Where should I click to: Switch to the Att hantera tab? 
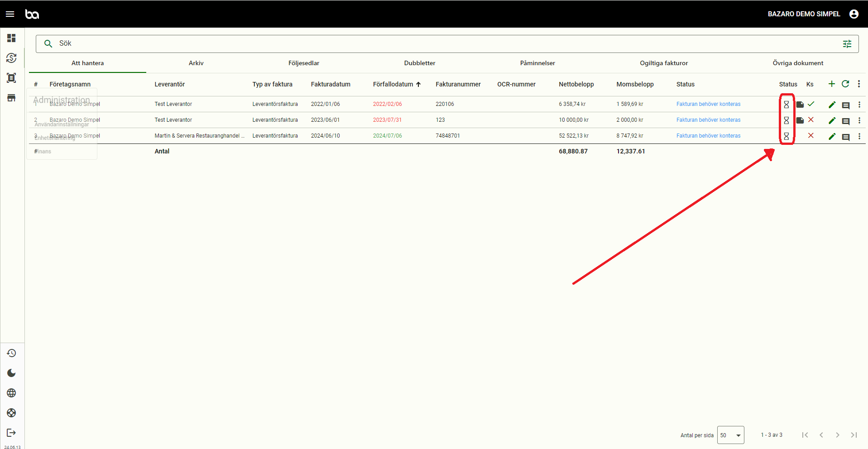pyautogui.click(x=87, y=63)
